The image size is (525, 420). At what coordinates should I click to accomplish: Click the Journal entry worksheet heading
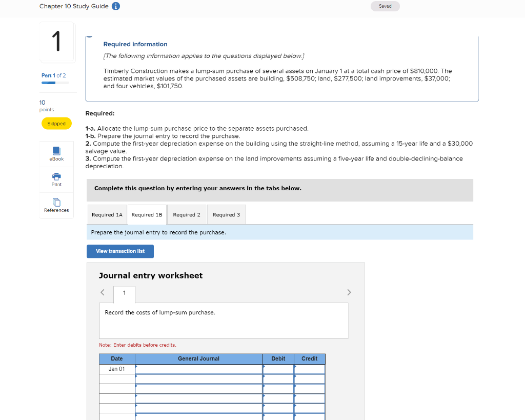(151, 276)
